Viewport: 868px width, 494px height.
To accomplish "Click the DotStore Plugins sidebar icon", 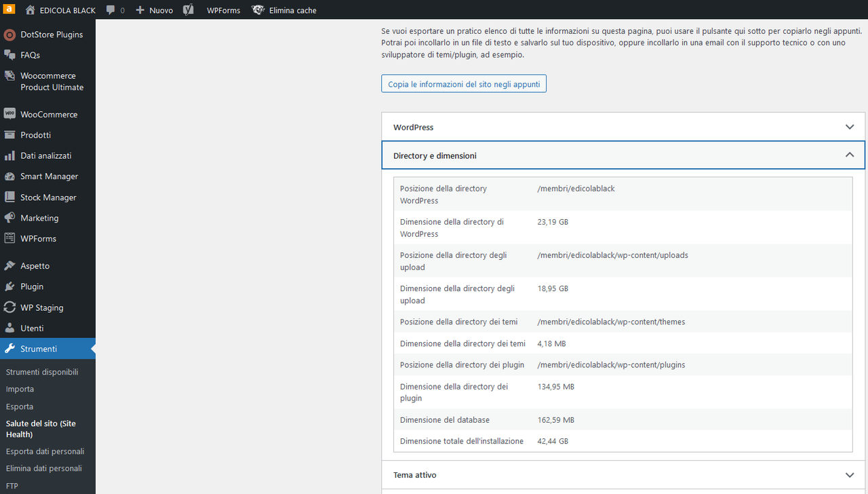I will tap(9, 35).
